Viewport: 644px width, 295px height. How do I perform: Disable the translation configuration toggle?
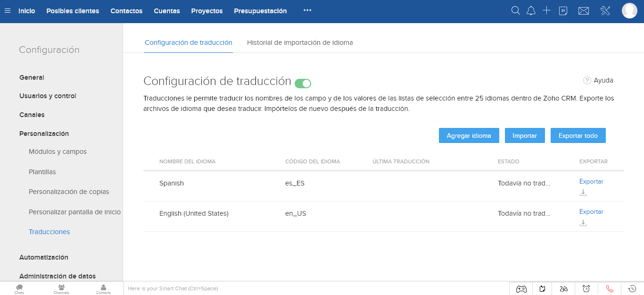[x=303, y=83]
